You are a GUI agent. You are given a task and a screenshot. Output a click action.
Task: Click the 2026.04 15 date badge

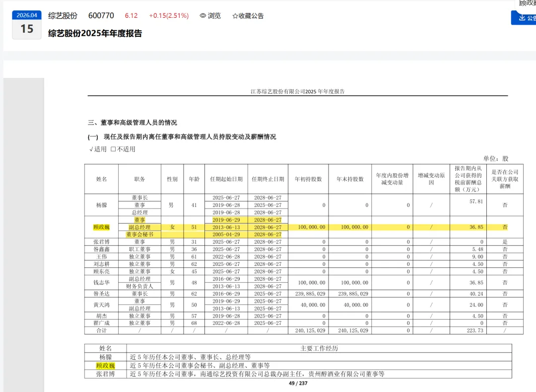pyautogui.click(x=27, y=25)
